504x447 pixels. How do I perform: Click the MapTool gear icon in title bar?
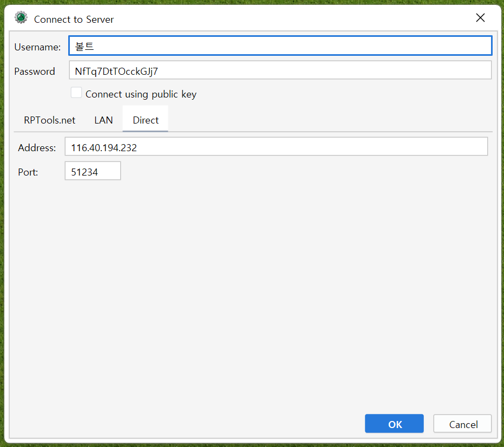click(21, 18)
